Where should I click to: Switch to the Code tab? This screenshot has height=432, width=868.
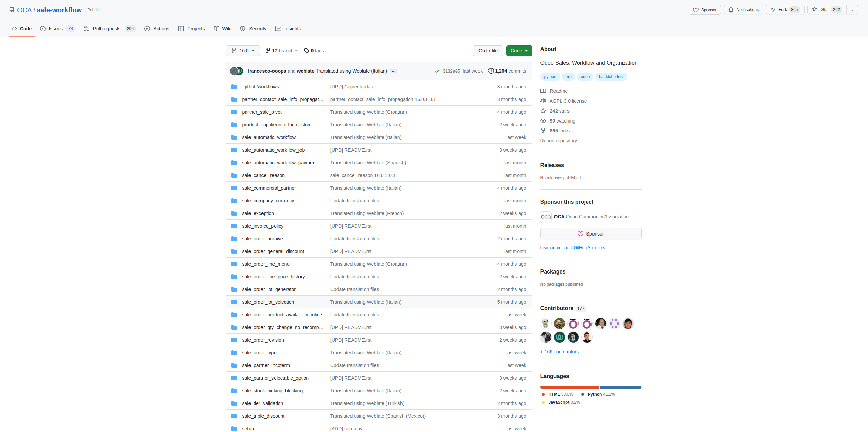pos(22,29)
